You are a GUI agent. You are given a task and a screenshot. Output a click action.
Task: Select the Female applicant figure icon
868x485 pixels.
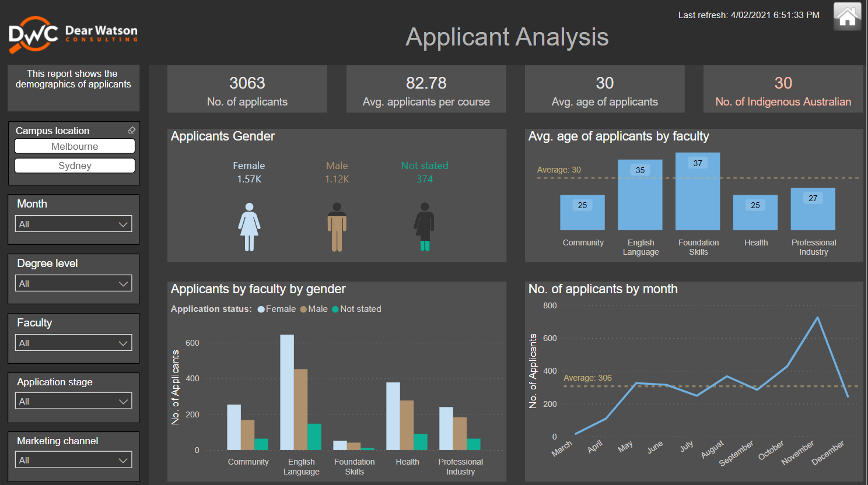pos(250,227)
